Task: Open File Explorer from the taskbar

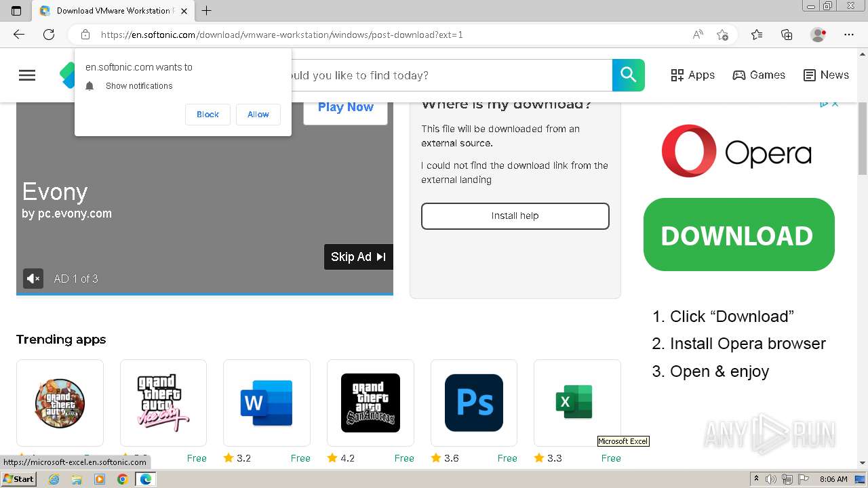Action: point(77,479)
